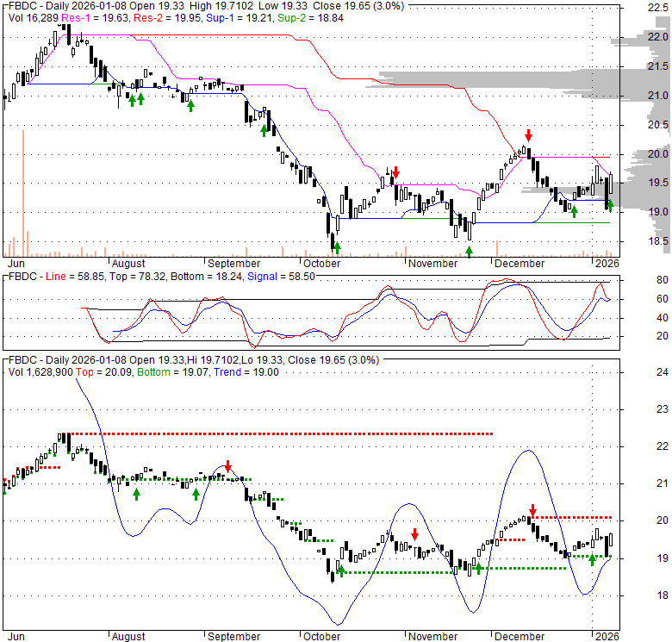Click the 80 level label on oscillator axis
This screenshot has width=672, height=642.
[x=663, y=280]
